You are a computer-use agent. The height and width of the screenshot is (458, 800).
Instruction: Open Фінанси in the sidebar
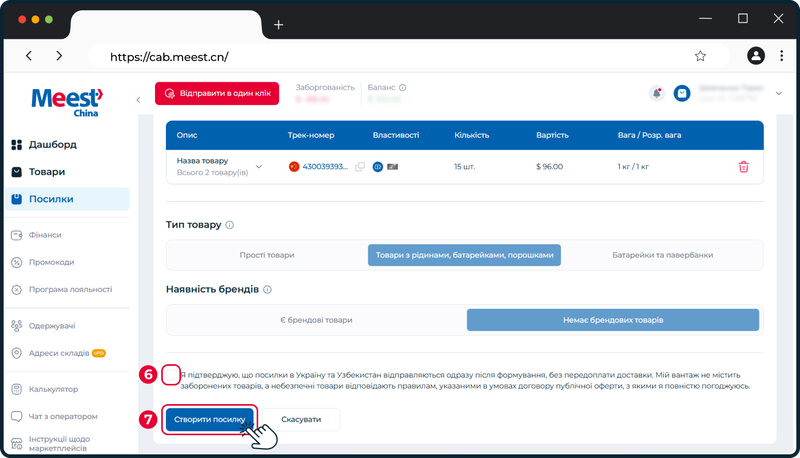[x=45, y=235]
